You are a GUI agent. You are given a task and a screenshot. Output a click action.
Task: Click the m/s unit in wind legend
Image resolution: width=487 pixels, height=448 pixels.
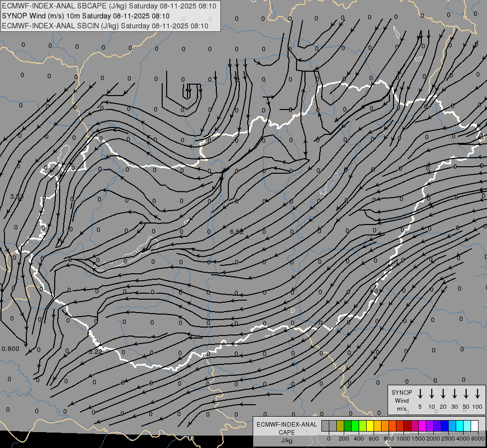point(401,409)
